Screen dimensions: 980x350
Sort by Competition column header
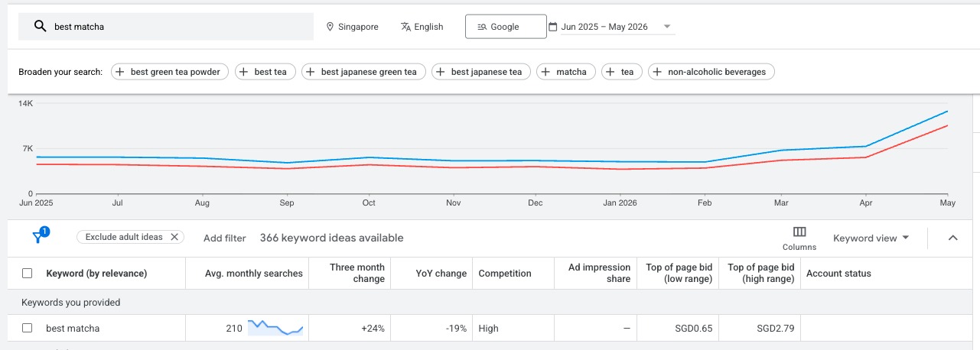tap(505, 273)
